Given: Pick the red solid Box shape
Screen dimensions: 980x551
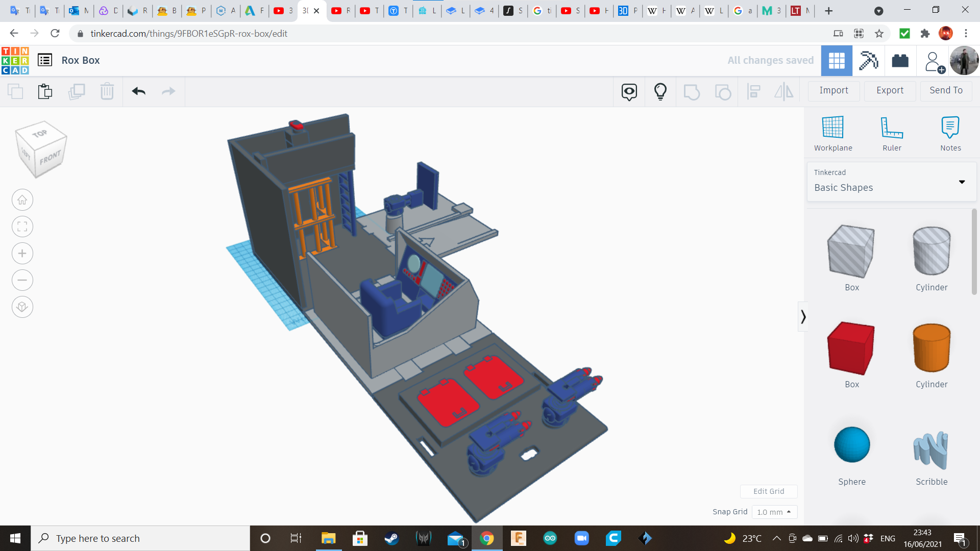Looking at the screenshot, I should click(851, 348).
